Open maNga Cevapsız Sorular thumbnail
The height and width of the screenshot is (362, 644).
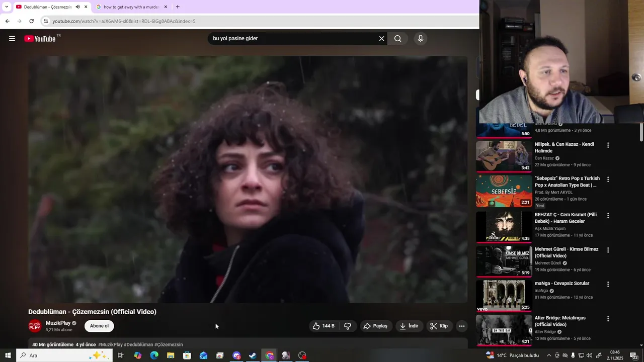(504, 296)
